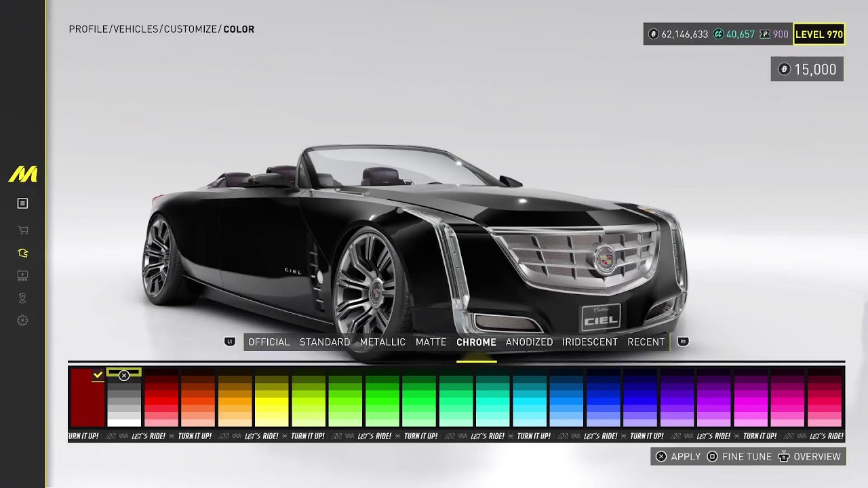Screen dimensions: 868x488
Task: Choose a shade from the pure magenta column
Action: (x=750, y=398)
